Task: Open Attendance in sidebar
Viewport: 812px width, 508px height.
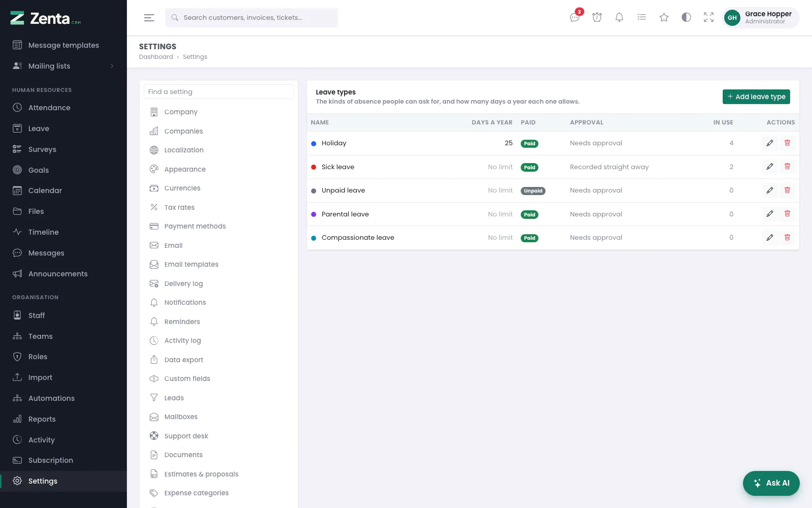Action: (63, 108)
